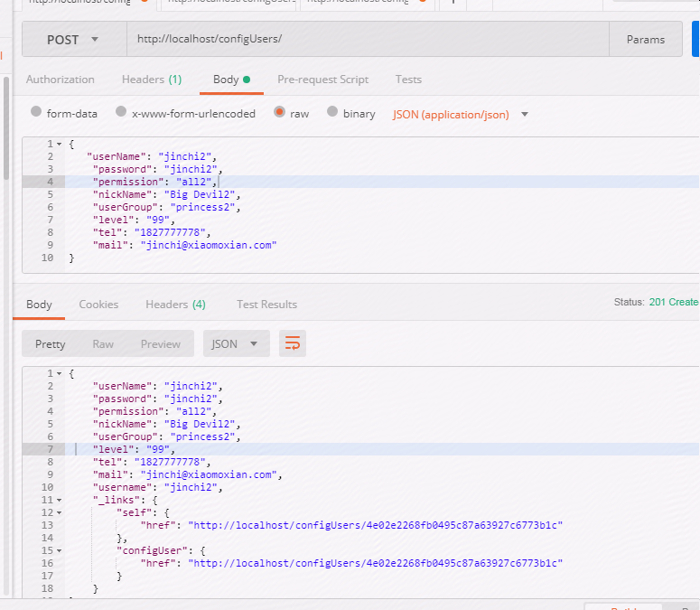The width and height of the screenshot is (700, 610).
Task: Collapse request JSON at line 1 fold arrow
Action: coord(59,144)
